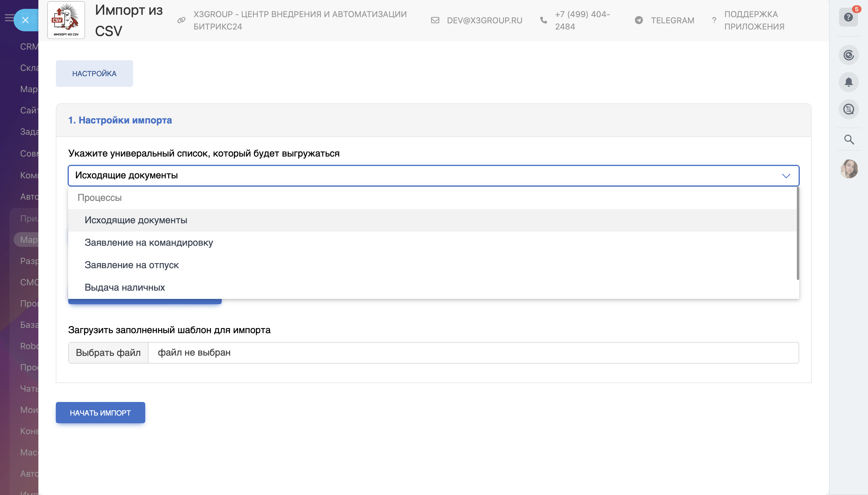Click the Bitrix24 sync circular icon
This screenshot has height=495, width=868.
pyautogui.click(x=849, y=55)
